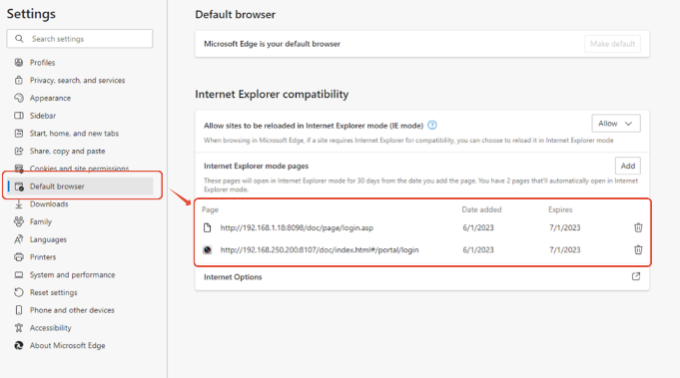Open Internet Options external link icon
Image resolution: width=680 pixels, height=378 pixels.
click(x=636, y=276)
